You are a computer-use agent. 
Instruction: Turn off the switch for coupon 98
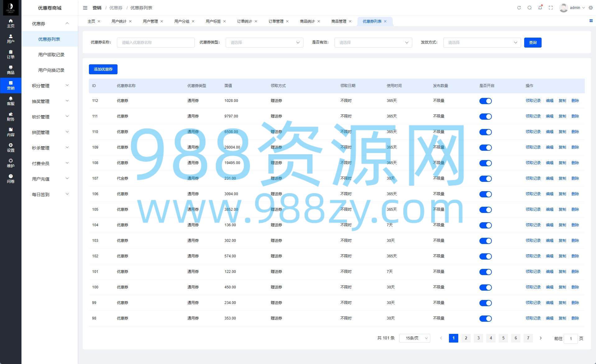(x=485, y=319)
